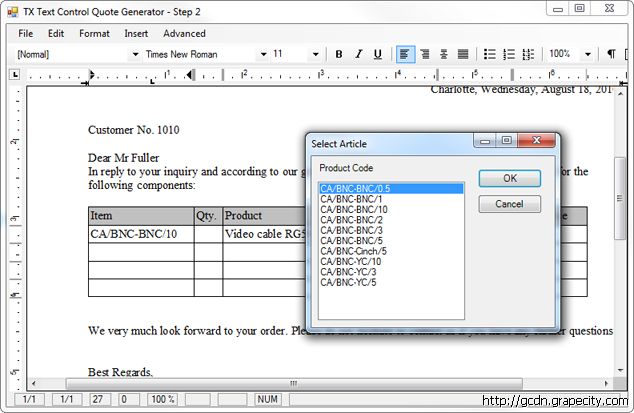Justify text using toolbar icon
The width and height of the screenshot is (634, 413).
click(x=463, y=54)
